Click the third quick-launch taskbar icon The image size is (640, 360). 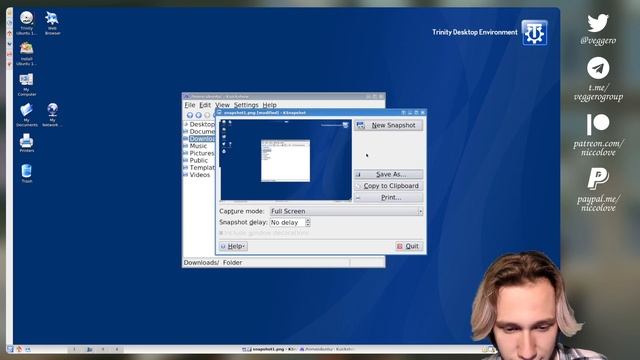(28, 349)
